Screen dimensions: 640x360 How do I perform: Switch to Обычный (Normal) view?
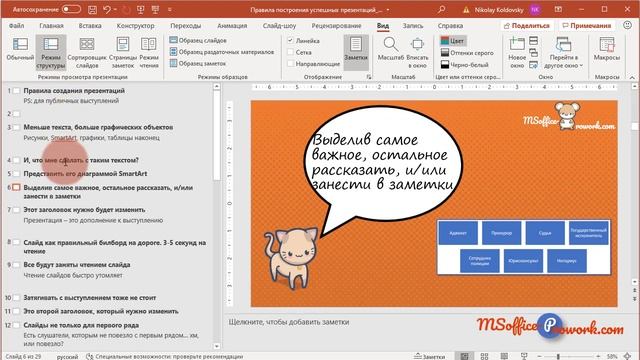click(20, 49)
